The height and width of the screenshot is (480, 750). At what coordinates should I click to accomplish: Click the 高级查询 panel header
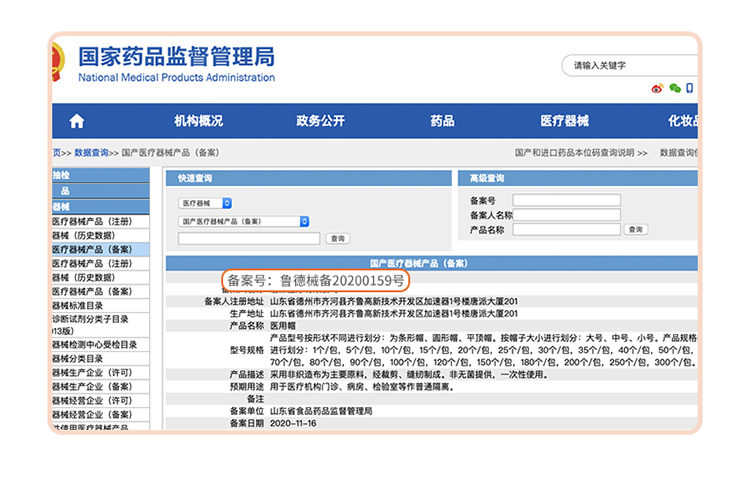coord(578,178)
